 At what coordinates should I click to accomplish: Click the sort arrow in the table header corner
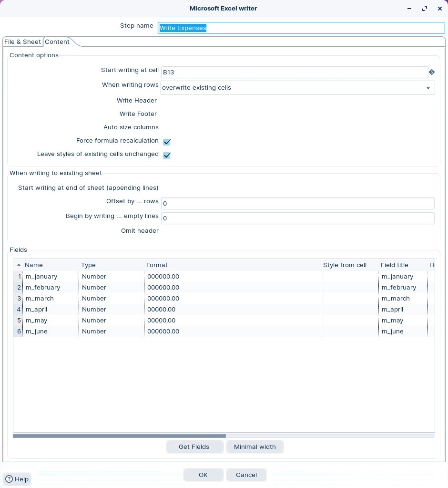click(19, 265)
